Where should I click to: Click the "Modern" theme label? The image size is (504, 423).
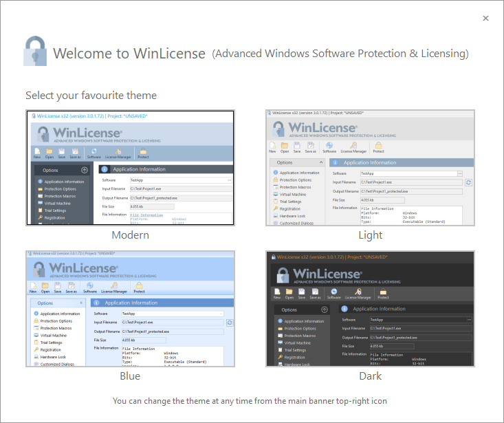pos(130,235)
